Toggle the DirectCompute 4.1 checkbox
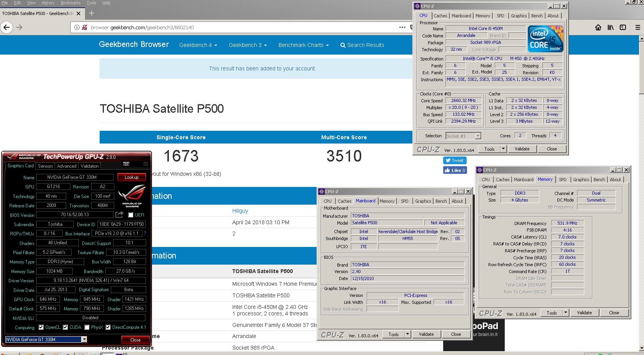The width and height of the screenshot is (644, 355). point(108,327)
